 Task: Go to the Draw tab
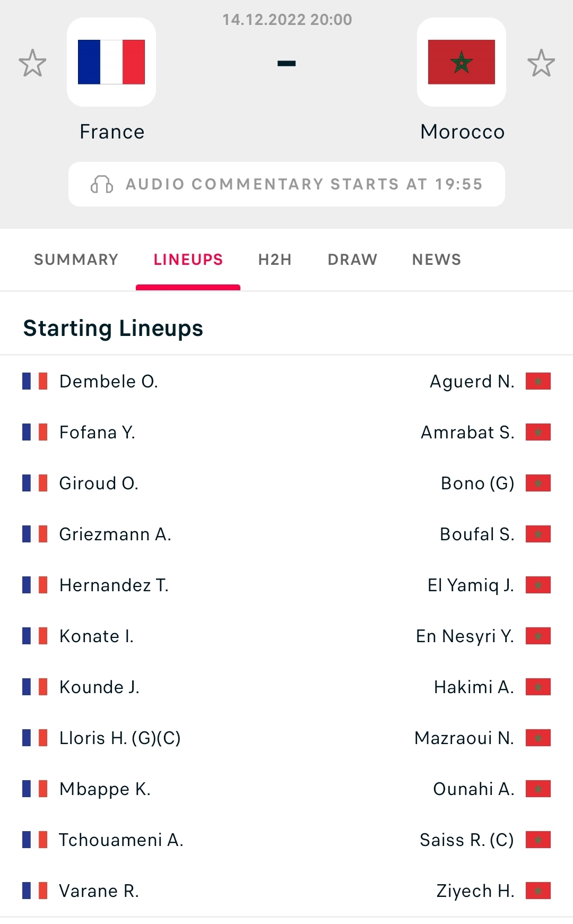coord(352,260)
